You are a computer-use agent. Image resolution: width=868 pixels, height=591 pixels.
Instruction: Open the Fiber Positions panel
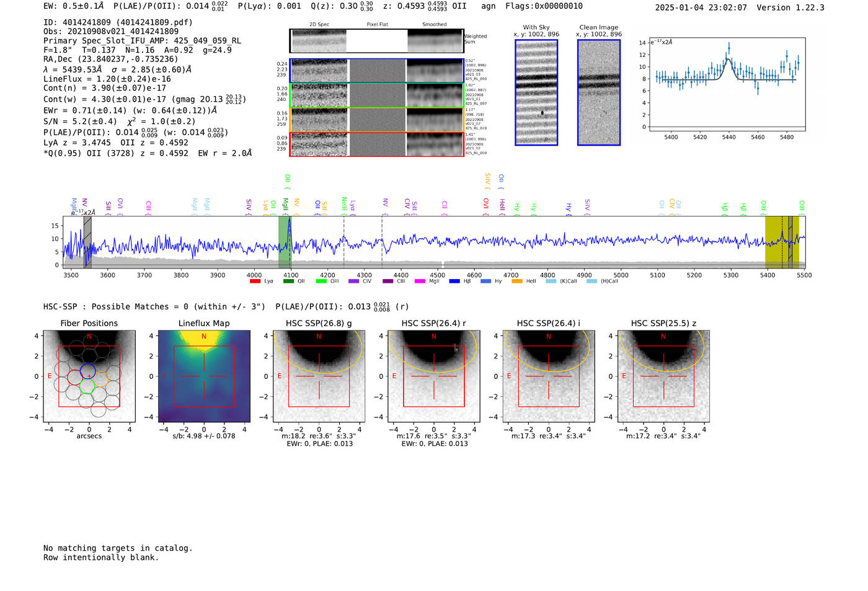(x=89, y=376)
